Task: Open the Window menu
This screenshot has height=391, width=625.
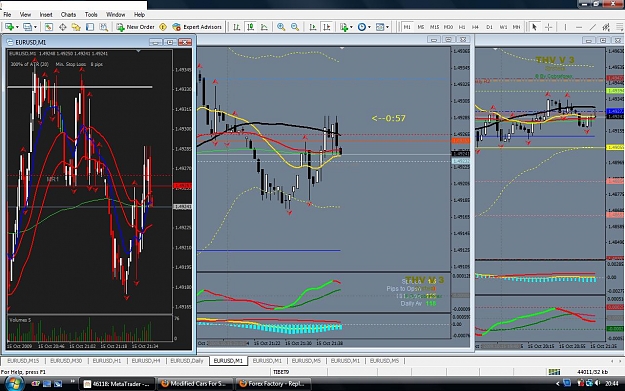Action: tap(116, 14)
